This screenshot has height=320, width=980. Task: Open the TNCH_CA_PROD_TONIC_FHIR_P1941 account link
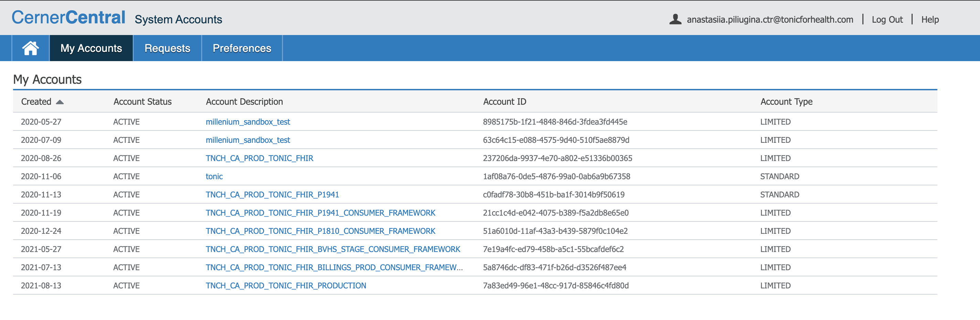point(272,195)
